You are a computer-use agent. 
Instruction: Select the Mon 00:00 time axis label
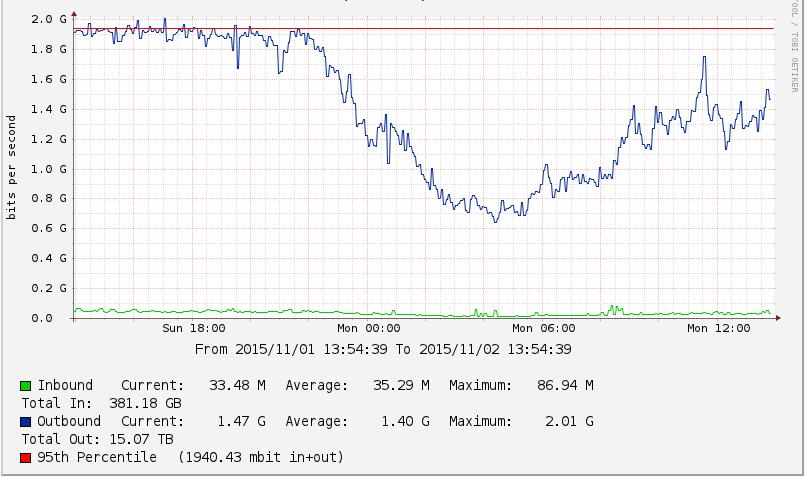[369, 328]
